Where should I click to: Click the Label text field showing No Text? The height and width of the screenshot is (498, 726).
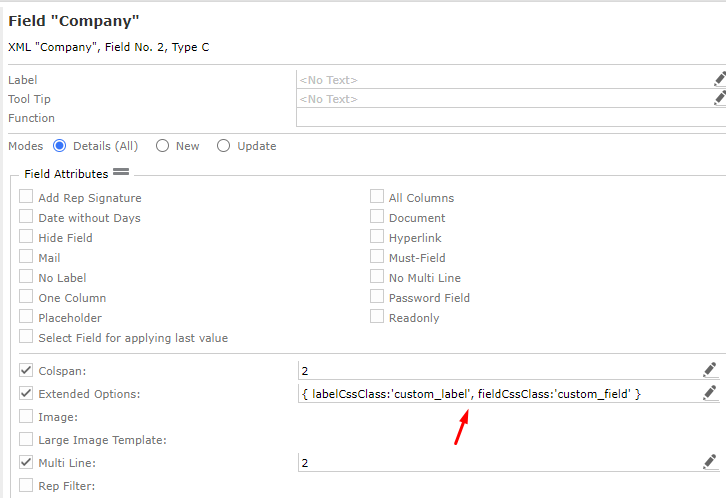pos(500,80)
